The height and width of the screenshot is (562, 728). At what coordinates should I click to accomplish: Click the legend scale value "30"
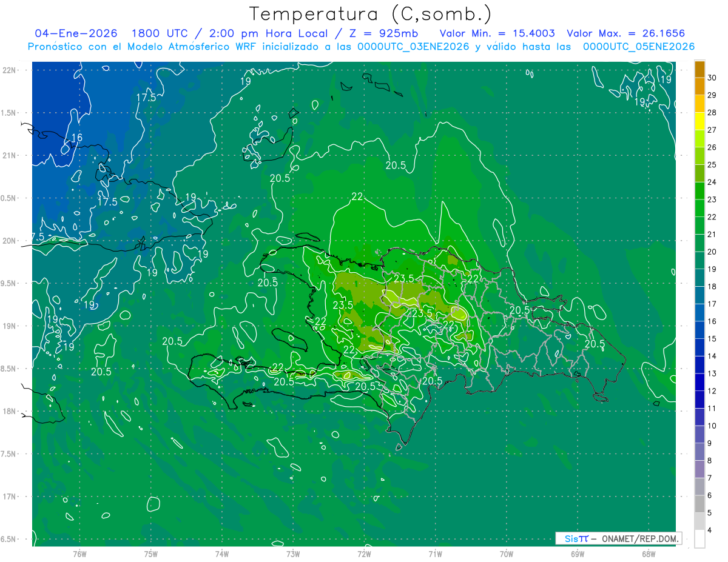pos(712,78)
